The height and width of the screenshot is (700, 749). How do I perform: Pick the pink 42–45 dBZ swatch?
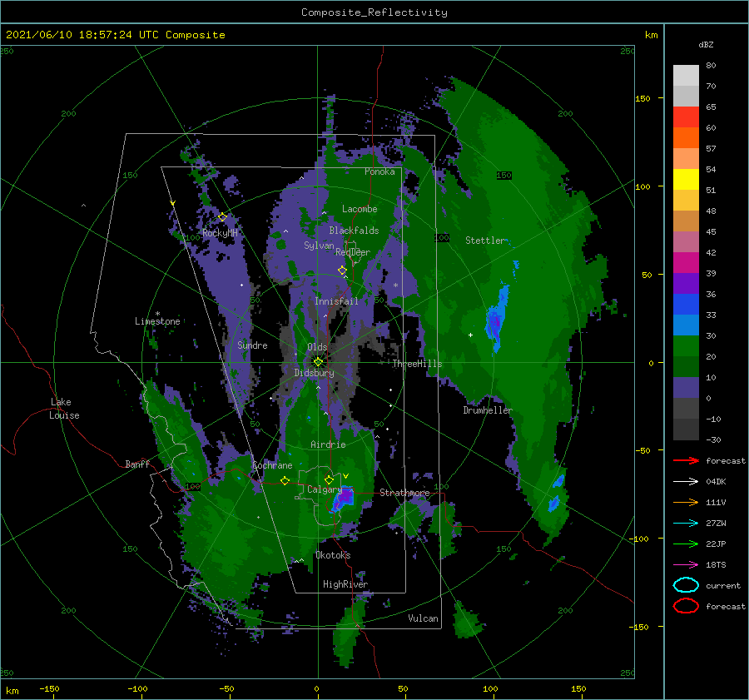(x=686, y=242)
